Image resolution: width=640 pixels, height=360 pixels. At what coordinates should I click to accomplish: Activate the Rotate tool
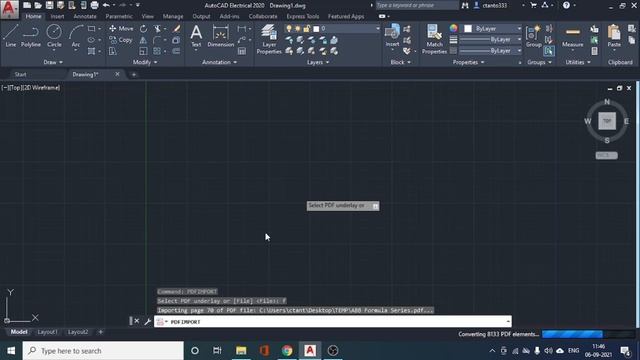143,29
